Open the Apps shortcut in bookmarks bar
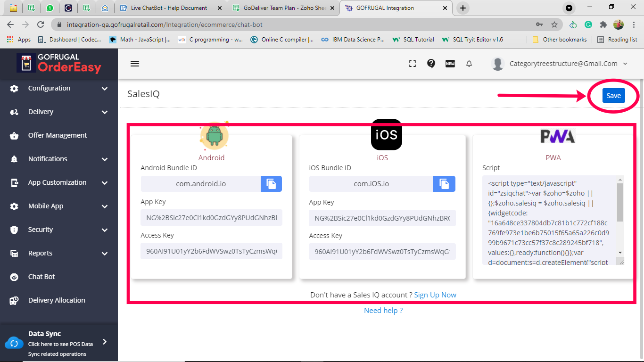The height and width of the screenshot is (362, 644). [19, 40]
